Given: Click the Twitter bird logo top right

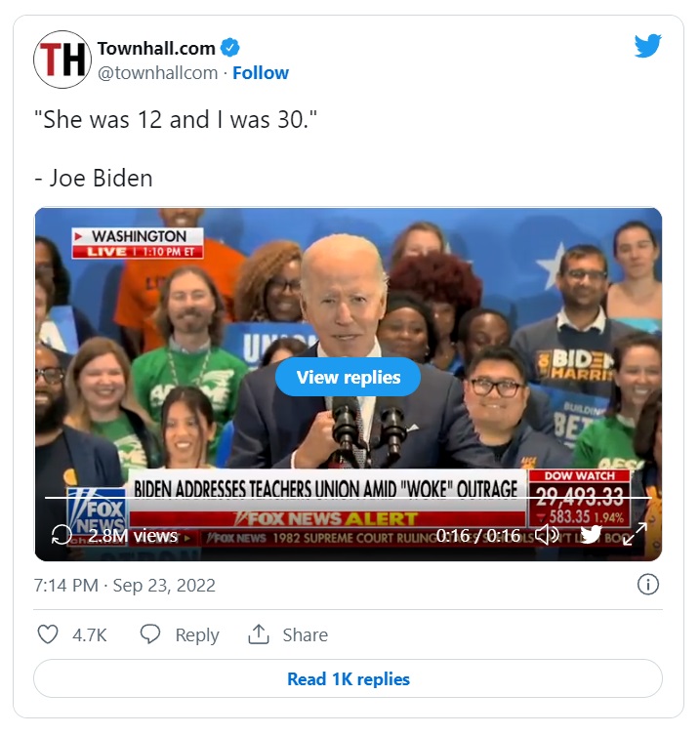Looking at the screenshot, I should click(647, 46).
